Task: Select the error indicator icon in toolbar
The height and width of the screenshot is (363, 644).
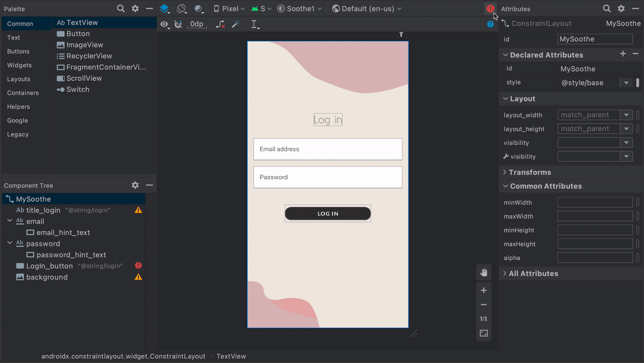Action: pyautogui.click(x=490, y=9)
